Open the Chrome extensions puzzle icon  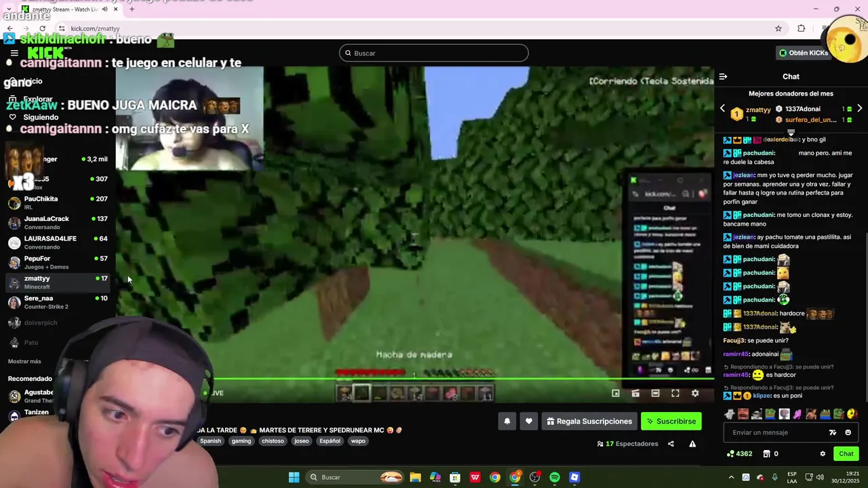802,28
